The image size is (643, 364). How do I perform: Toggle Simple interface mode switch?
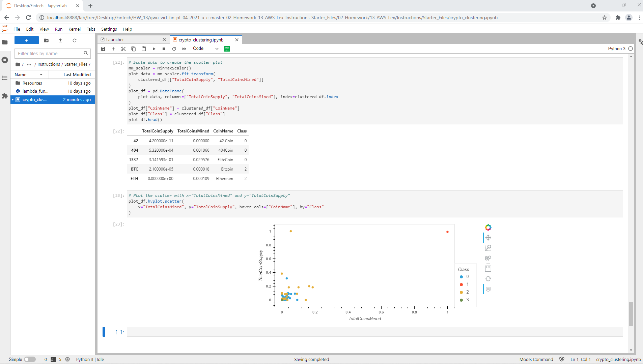pos(30,359)
